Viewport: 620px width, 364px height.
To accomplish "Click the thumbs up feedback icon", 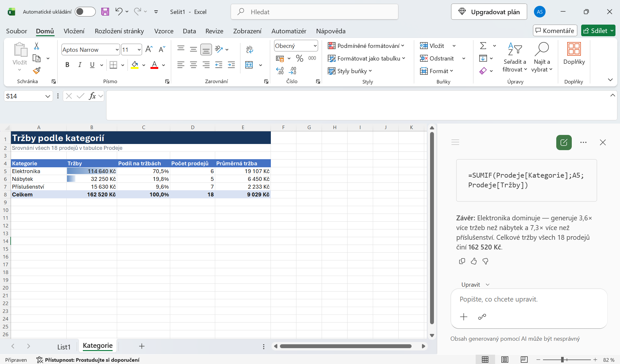I will (474, 261).
